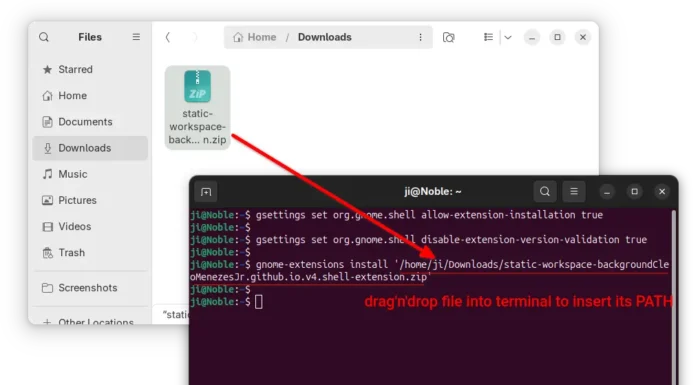Viewport: 700px width, 385px height.
Task: Open the Files hamburger menu
Action: pos(136,37)
